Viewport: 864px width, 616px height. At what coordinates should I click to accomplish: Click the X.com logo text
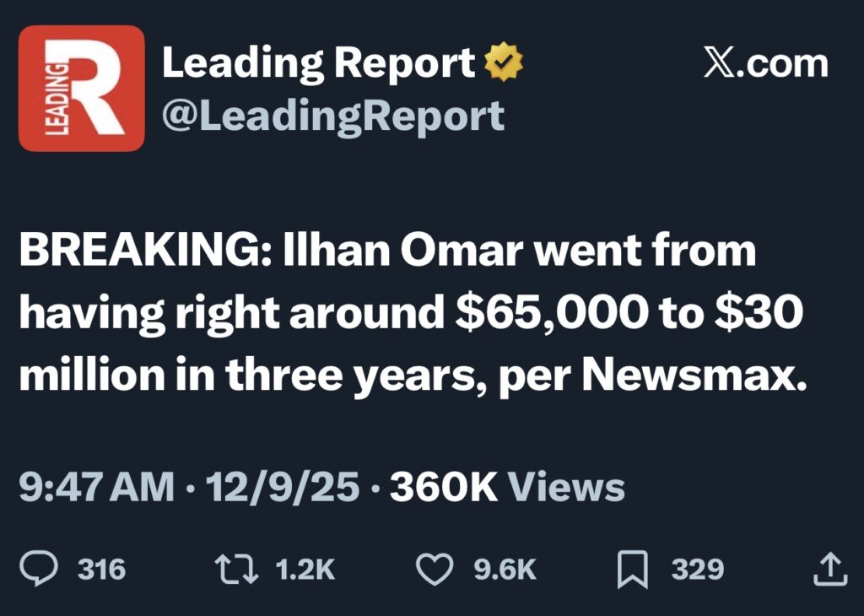tap(765, 64)
